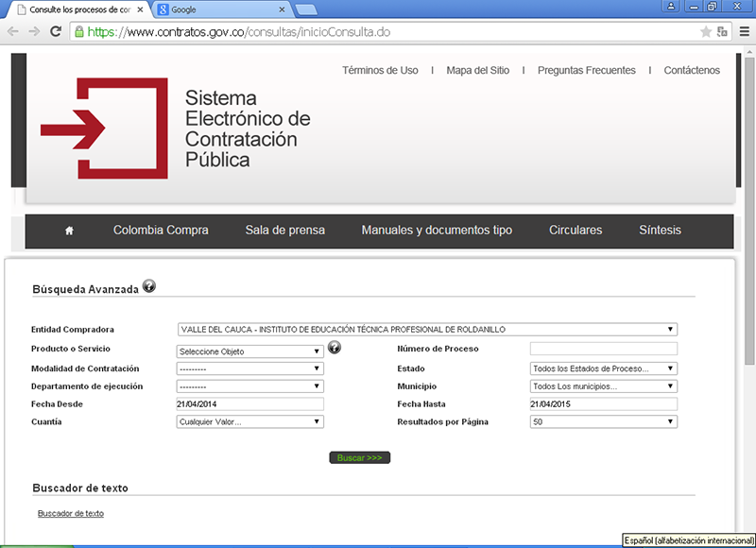Select the Cuantía value dropdown
Viewport: 756px width, 548px height.
click(x=249, y=422)
